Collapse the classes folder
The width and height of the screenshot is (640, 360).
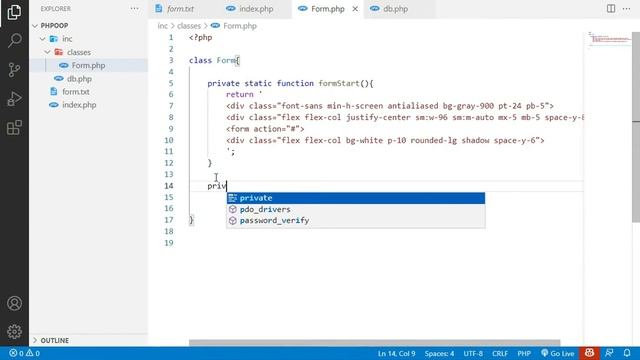point(47,52)
